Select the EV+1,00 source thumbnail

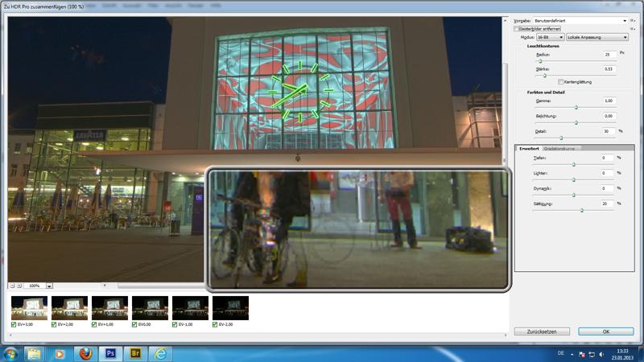pos(109,308)
